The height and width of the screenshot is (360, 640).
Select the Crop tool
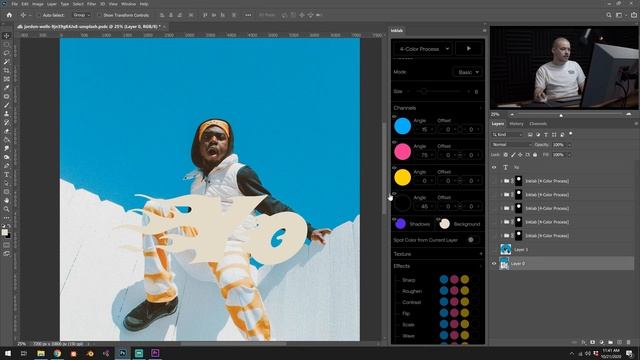point(6,70)
